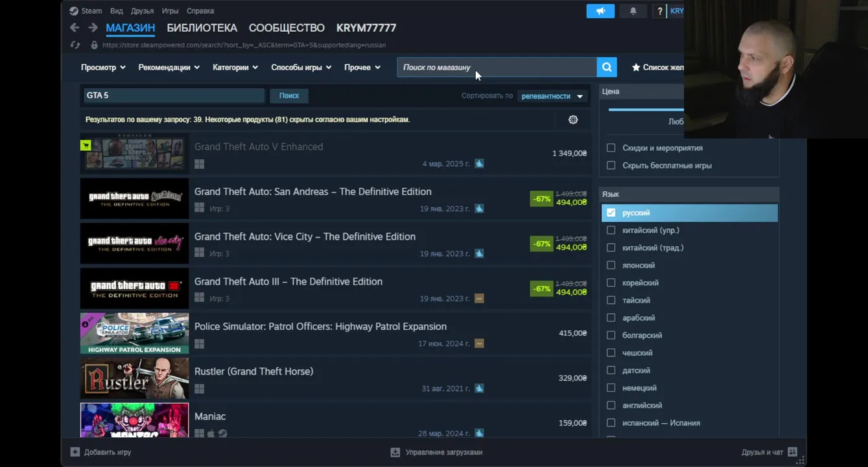Click the price range slider bar
This screenshot has width=868, height=467.
[646, 110]
